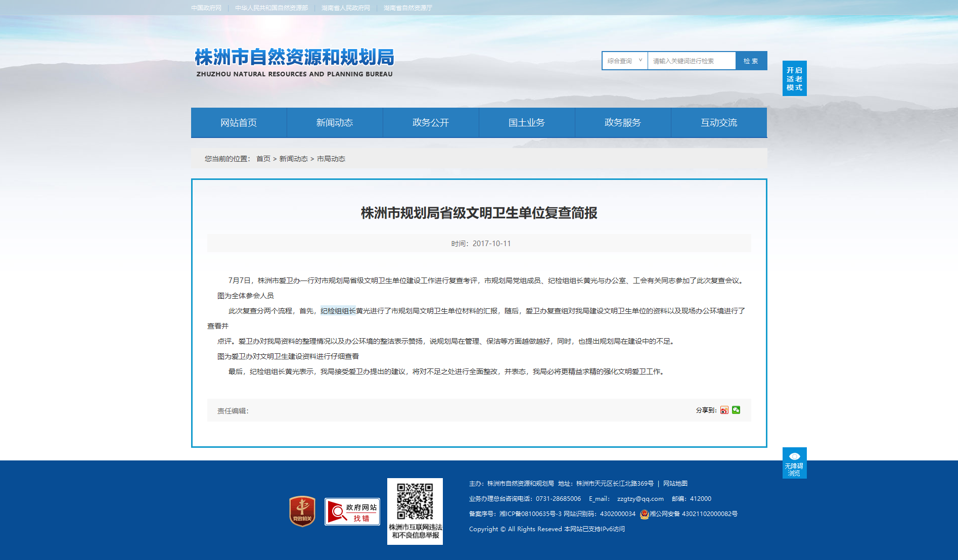Image resolution: width=958 pixels, height=560 pixels.
Task: Share article to Weibo icon
Action: (724, 410)
